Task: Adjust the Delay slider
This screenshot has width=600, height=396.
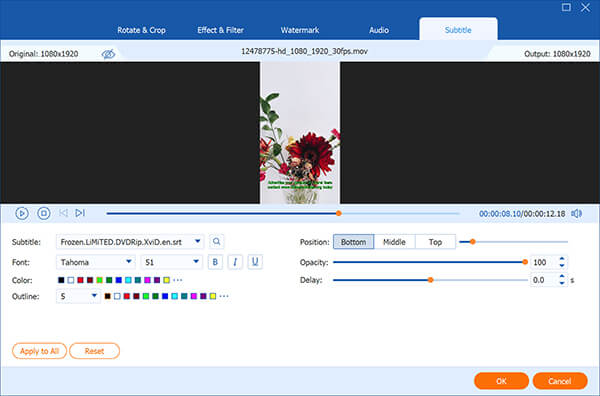Action: coord(430,280)
